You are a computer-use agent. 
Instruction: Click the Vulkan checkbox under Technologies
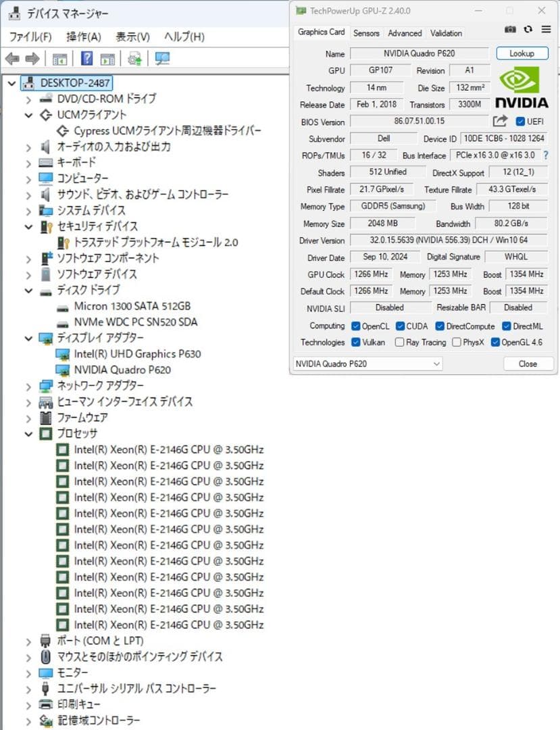[355, 343]
